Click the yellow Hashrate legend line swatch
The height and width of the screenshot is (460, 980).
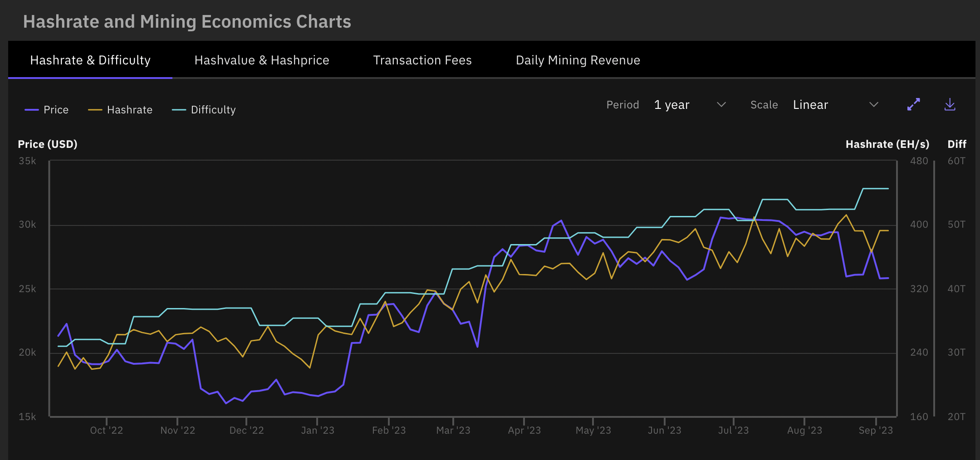(x=95, y=110)
